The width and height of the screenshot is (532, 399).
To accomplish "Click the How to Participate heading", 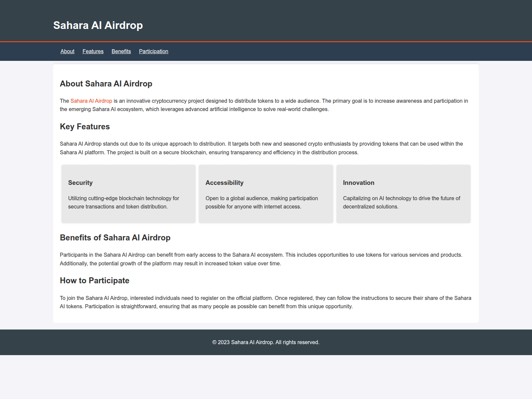I will point(94,280).
